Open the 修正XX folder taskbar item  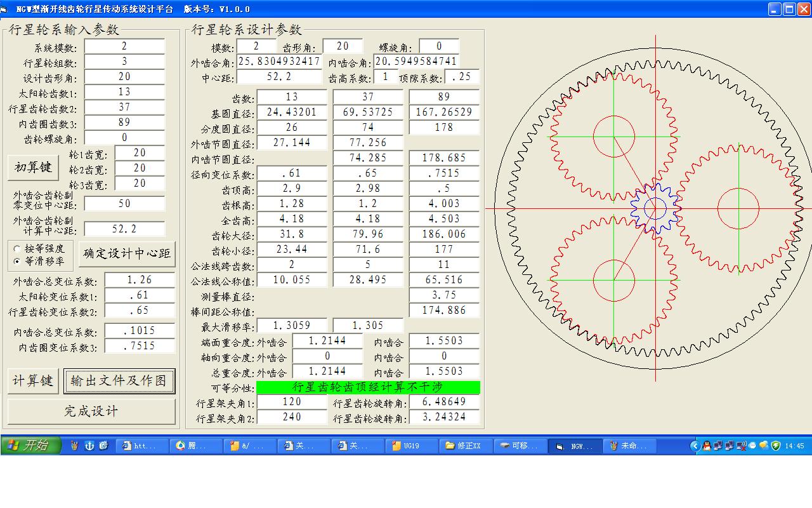coord(467,446)
